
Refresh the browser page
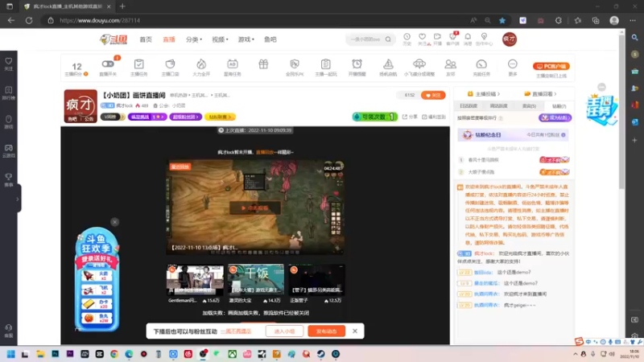click(x=29, y=20)
